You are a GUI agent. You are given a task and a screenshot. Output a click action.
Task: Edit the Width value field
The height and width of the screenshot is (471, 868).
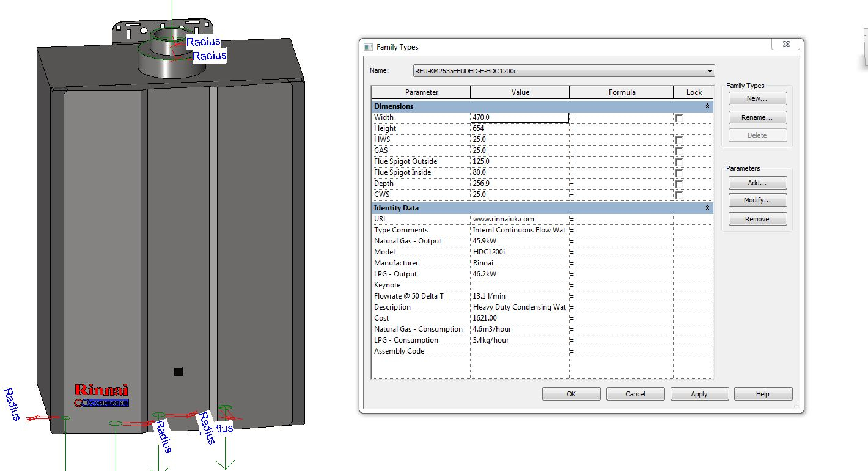[520, 117]
